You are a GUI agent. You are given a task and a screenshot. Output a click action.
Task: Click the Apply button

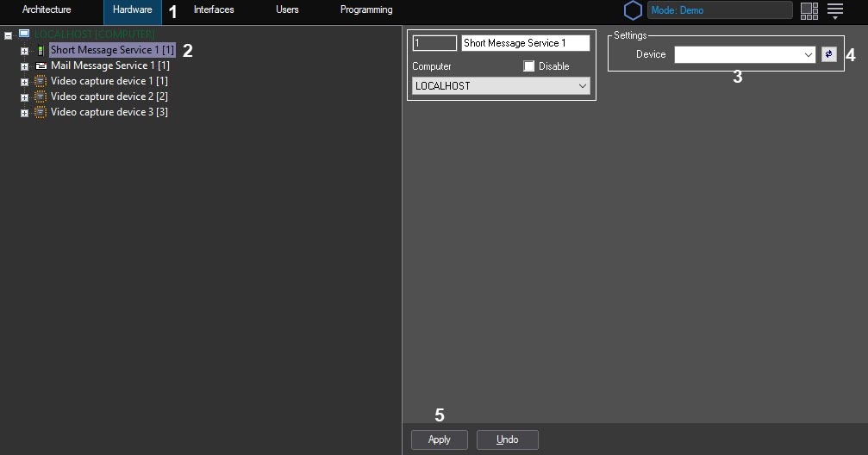click(x=440, y=439)
